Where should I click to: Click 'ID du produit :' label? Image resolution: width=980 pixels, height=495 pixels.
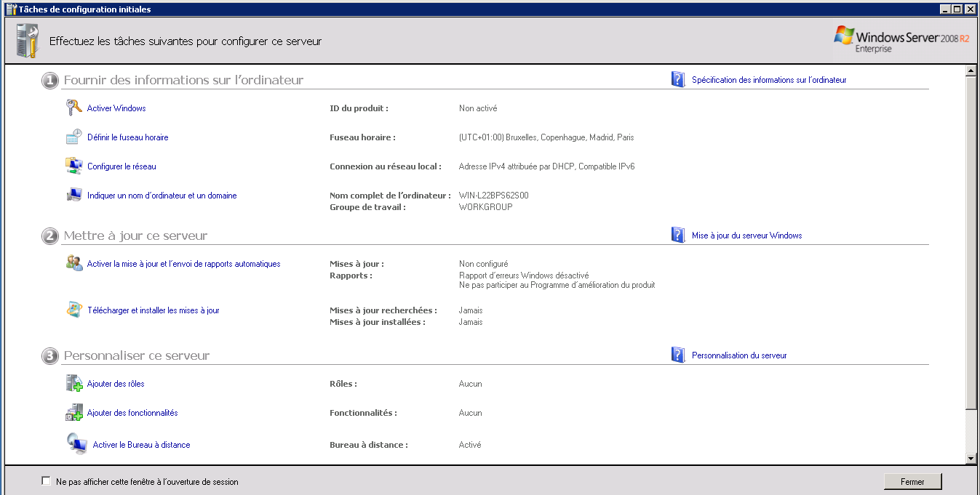[359, 108]
